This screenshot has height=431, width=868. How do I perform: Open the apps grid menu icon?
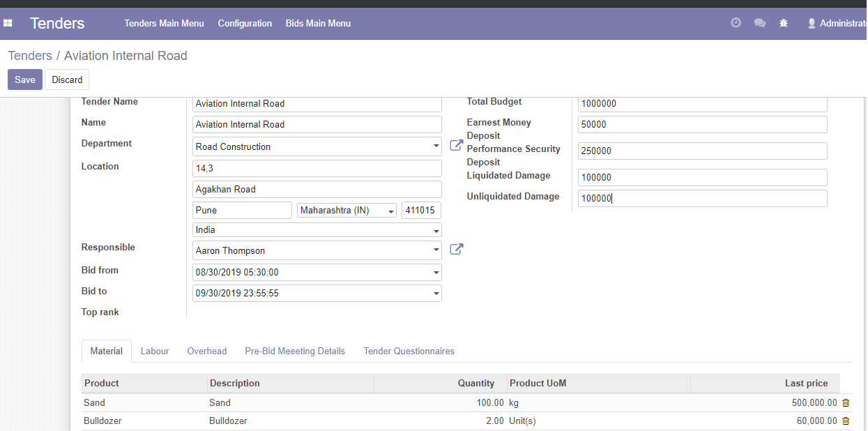(x=8, y=23)
